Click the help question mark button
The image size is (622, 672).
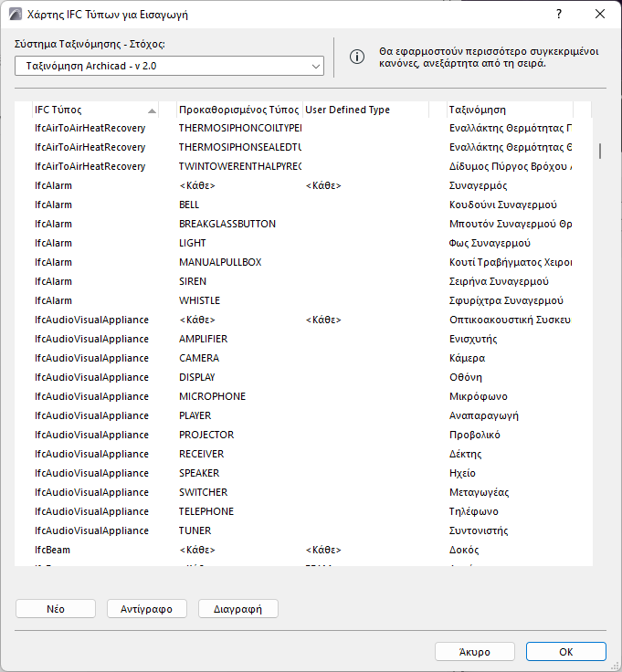click(559, 14)
